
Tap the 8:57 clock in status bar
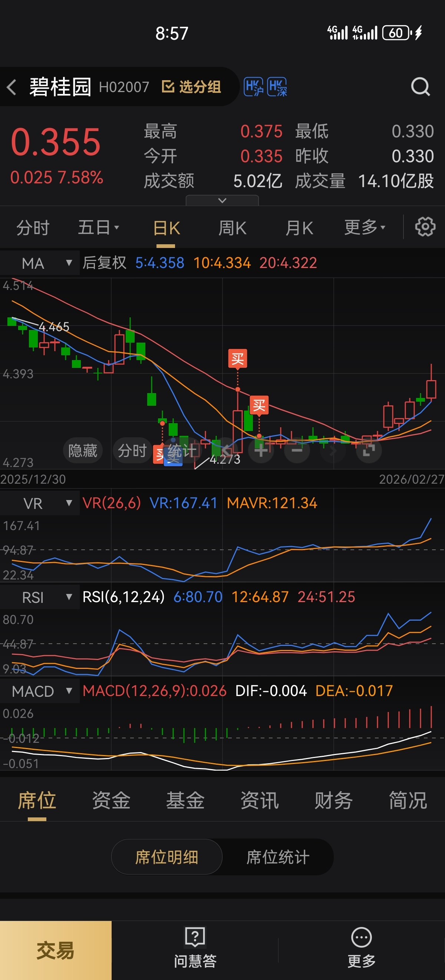point(172,33)
